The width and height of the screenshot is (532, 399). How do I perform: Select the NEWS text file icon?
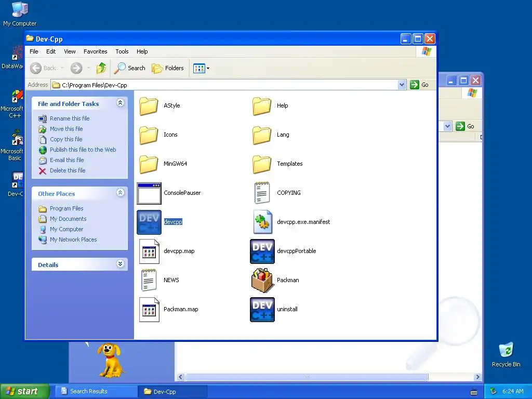[x=149, y=280]
